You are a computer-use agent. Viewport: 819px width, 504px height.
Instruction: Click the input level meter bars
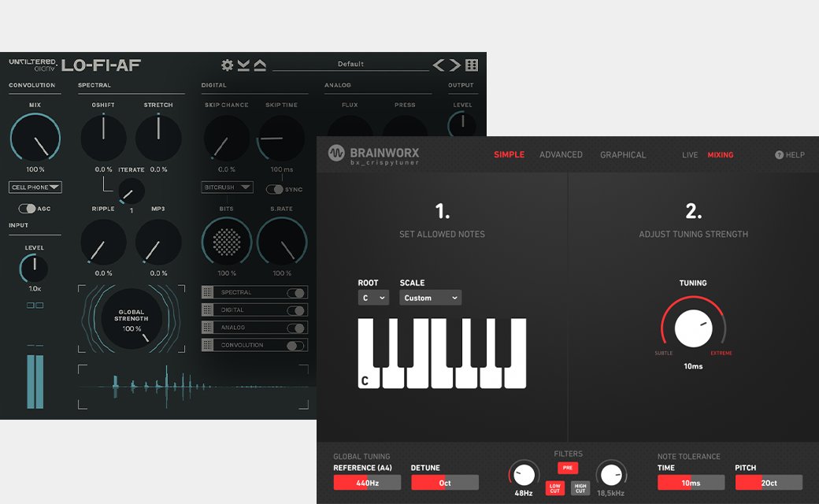tap(35, 381)
